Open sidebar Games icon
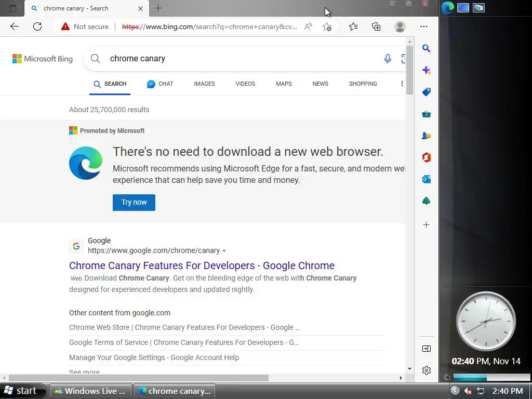This screenshot has height=399, width=532. [x=427, y=136]
